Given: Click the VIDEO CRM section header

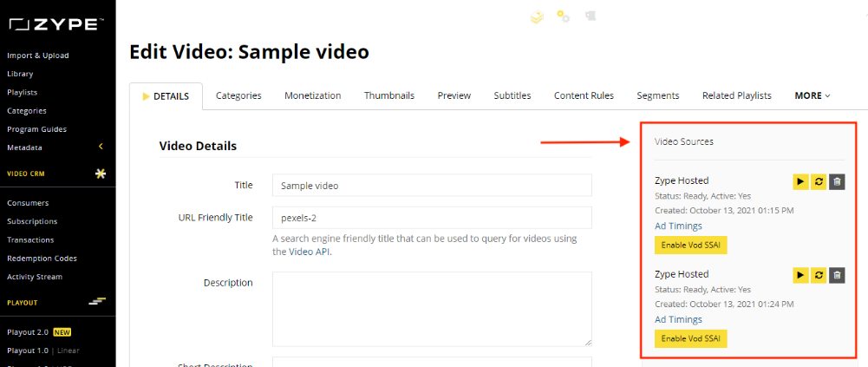Looking at the screenshot, I should (26, 174).
